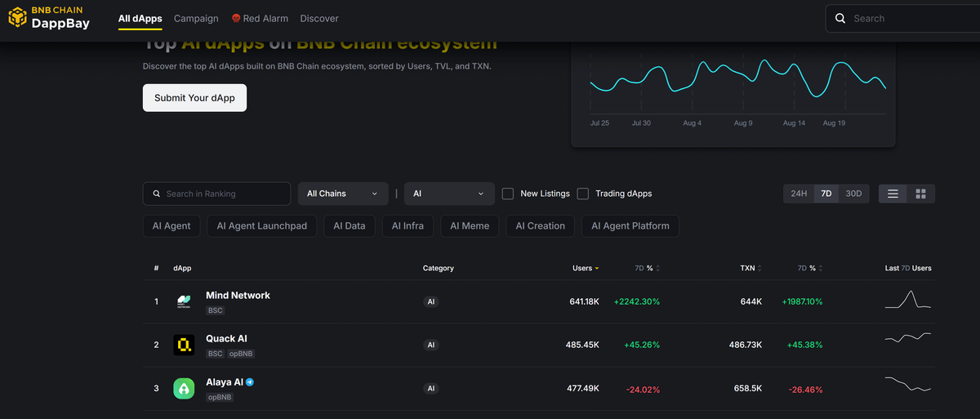Expand the AI category dropdown
The image size is (980, 419).
(x=449, y=194)
